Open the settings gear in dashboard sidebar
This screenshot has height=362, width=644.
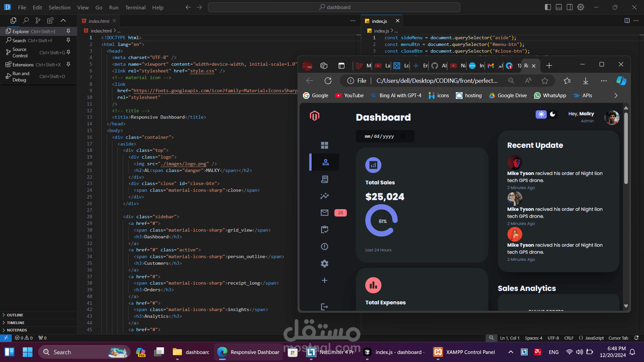324,263
